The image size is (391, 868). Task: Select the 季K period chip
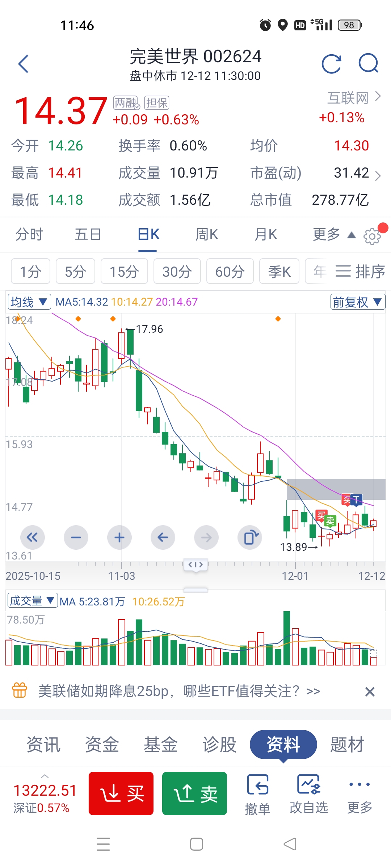(279, 271)
